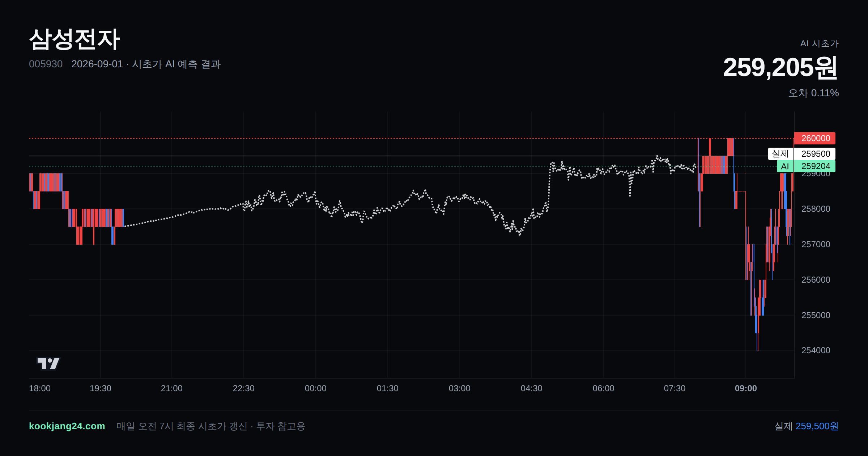
Task: Click the 258000 price axis label
Action: [x=816, y=209]
